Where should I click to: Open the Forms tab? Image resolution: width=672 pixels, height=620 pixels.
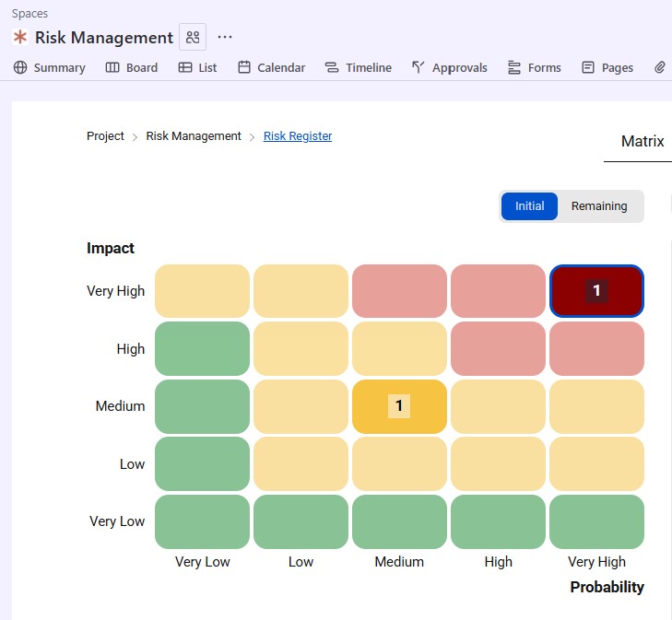pos(534,67)
